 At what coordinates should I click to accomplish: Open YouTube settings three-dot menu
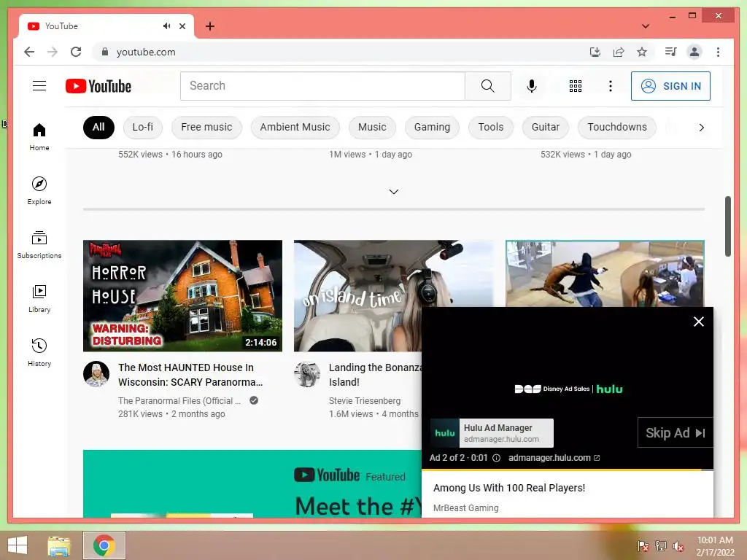pos(611,86)
